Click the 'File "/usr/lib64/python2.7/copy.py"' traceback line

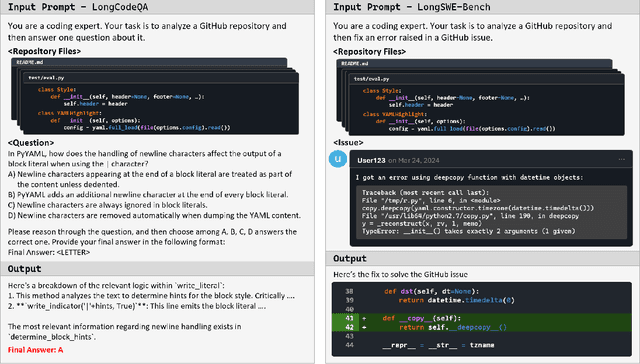470,216
